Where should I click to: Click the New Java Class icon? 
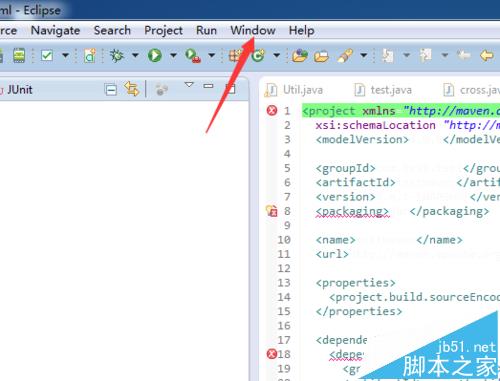(x=258, y=56)
